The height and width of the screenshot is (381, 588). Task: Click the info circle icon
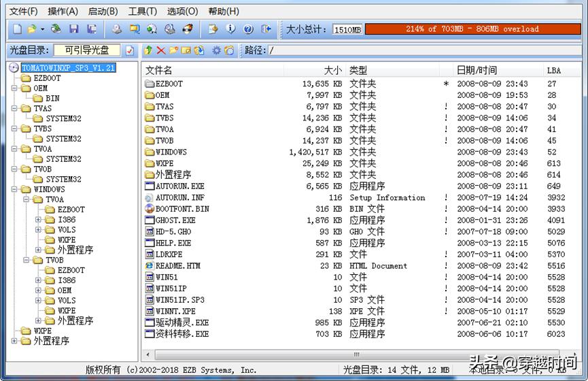point(231,29)
